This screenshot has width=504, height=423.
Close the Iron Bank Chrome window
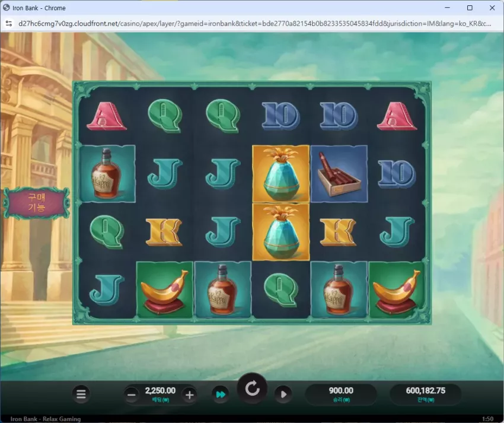click(x=492, y=8)
